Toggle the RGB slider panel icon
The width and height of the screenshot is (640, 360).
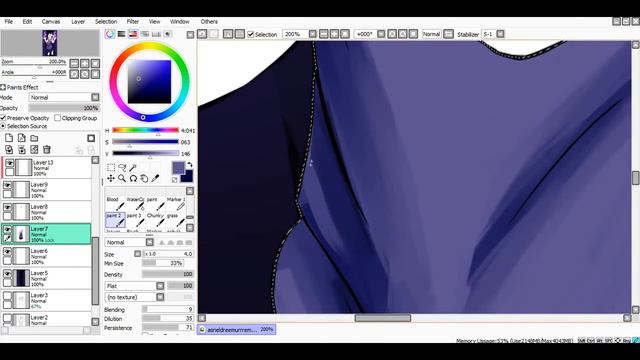click(x=122, y=34)
